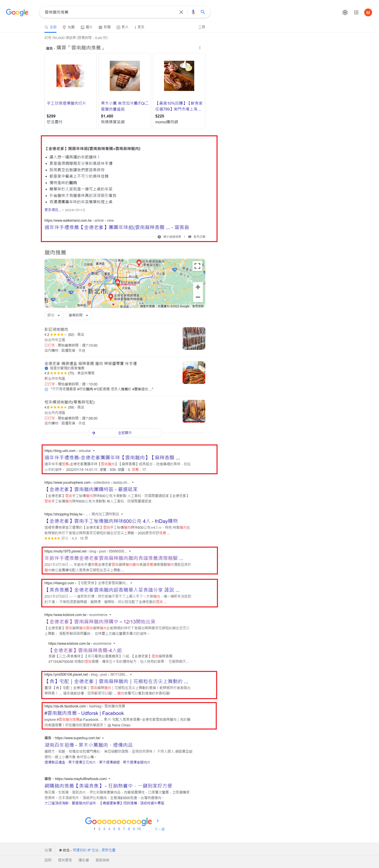
Task: Open 網購豬肉推薦 美福食集 ad
Action: coord(108,786)
